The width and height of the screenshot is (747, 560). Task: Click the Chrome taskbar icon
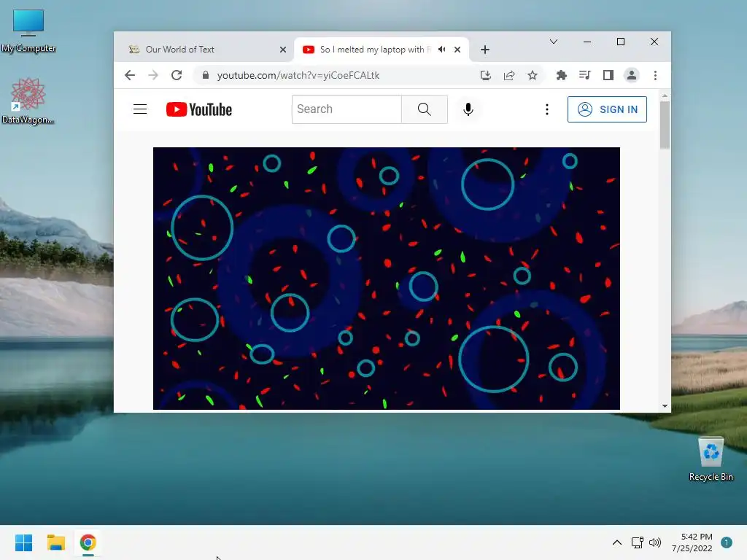(88, 542)
